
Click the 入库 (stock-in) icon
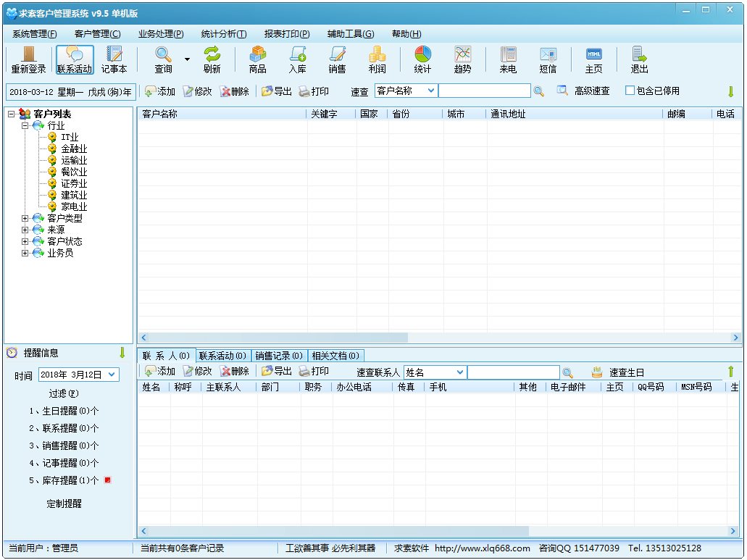pos(297,59)
